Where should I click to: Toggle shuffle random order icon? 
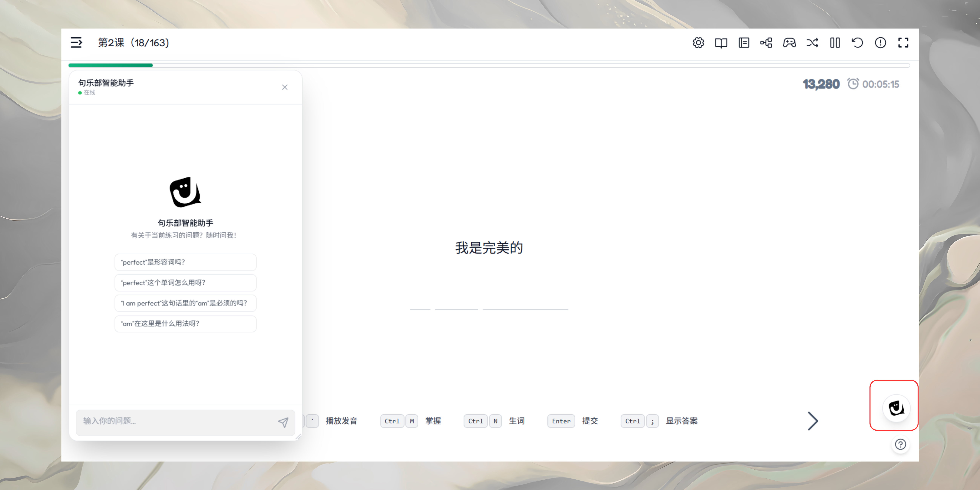pos(812,43)
